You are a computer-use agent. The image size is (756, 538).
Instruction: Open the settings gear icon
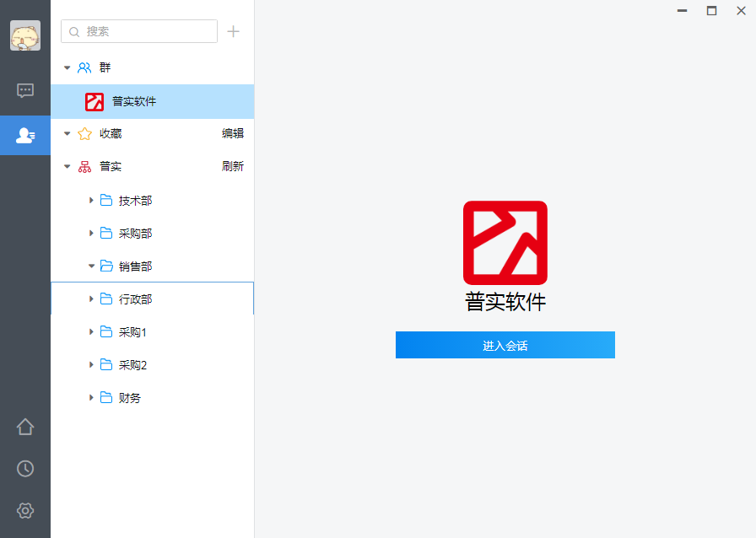pyautogui.click(x=25, y=510)
